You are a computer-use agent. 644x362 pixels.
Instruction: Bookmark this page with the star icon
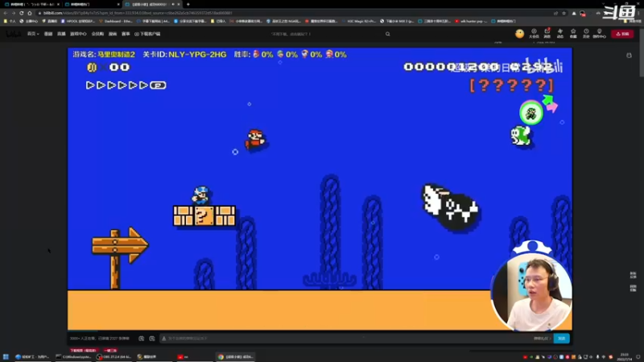pos(564,13)
